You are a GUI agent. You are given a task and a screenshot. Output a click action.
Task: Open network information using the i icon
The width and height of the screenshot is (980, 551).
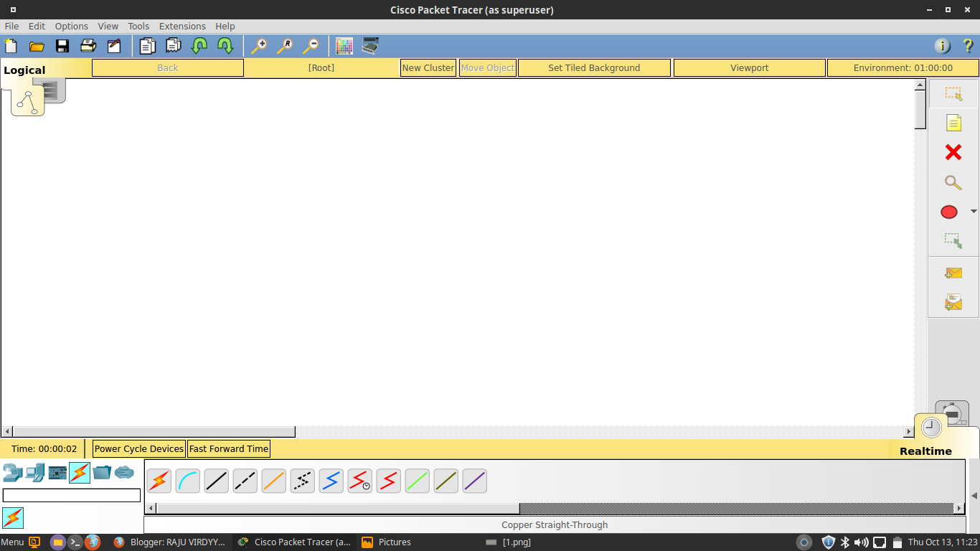click(942, 46)
